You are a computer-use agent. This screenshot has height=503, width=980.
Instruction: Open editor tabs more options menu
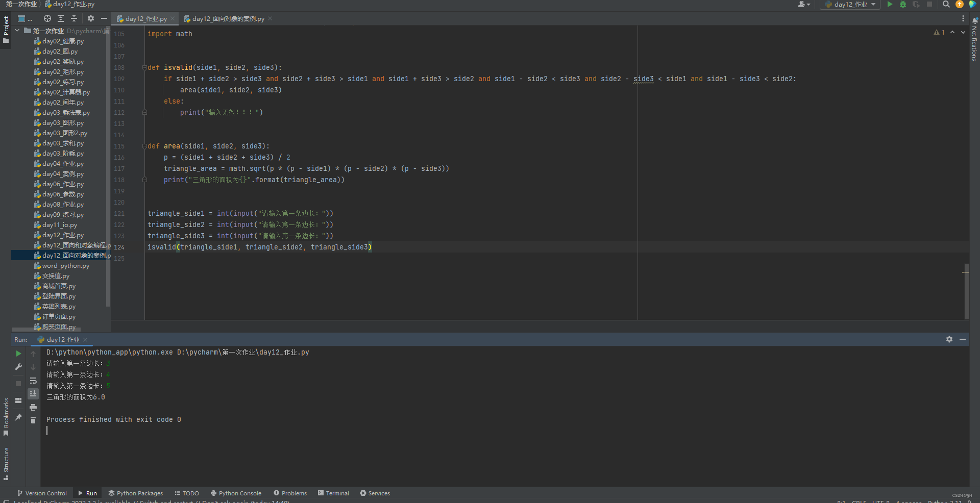pyautogui.click(x=963, y=18)
